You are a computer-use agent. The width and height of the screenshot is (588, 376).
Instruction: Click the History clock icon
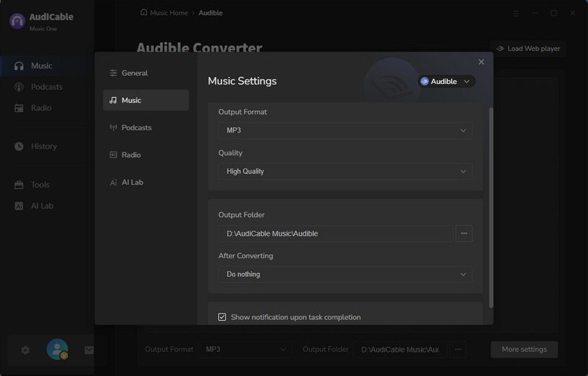pyautogui.click(x=19, y=146)
